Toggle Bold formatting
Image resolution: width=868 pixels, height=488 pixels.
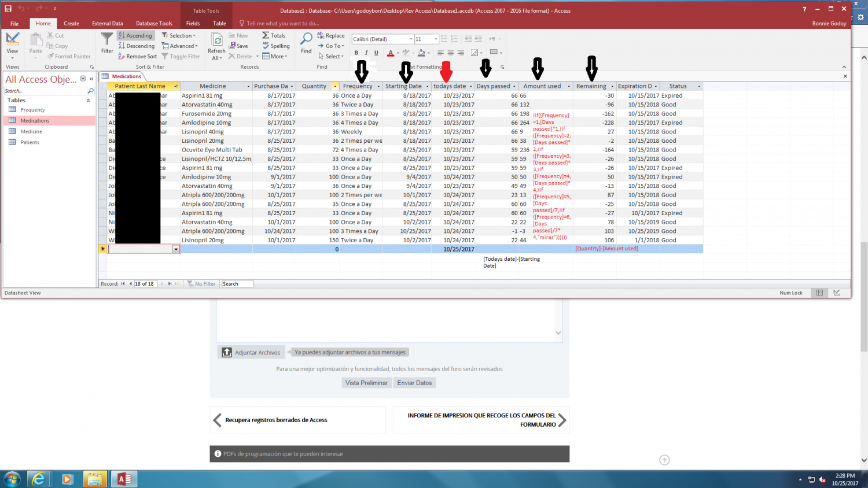(356, 53)
